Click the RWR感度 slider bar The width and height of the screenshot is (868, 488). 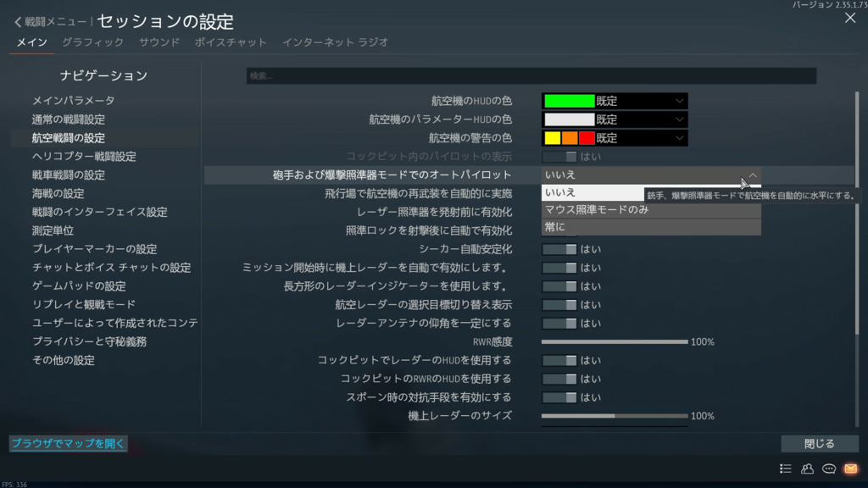[615, 342]
